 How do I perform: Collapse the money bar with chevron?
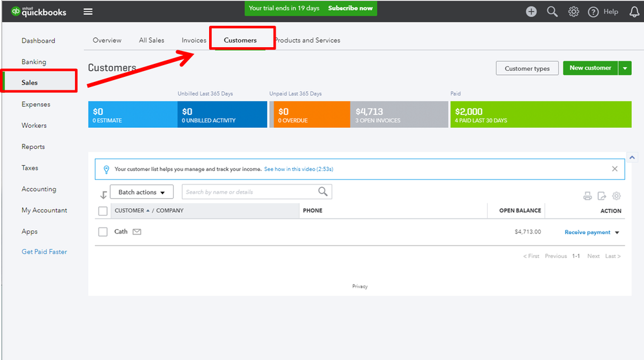[x=632, y=157]
